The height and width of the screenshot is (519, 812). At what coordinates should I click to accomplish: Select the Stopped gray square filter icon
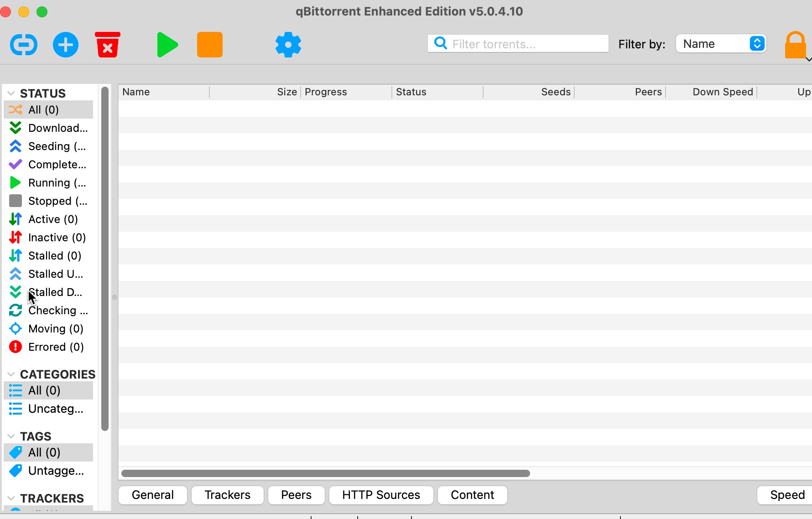(16, 201)
